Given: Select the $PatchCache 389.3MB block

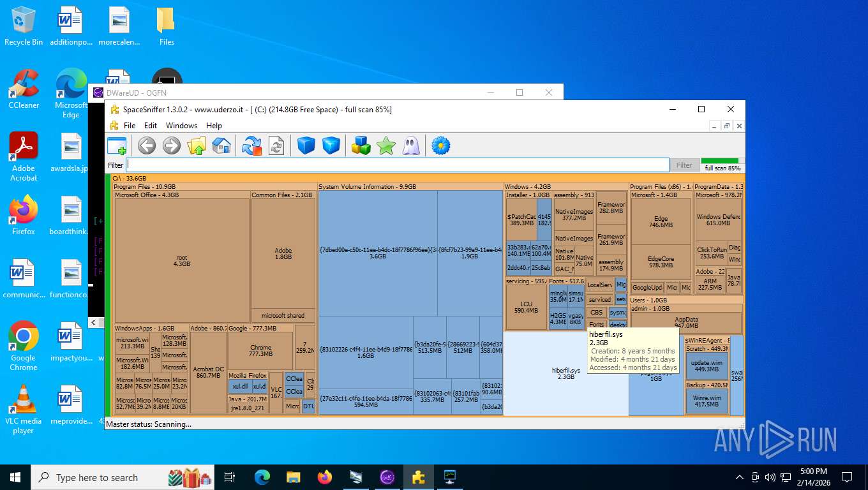Looking at the screenshot, I should (521, 220).
